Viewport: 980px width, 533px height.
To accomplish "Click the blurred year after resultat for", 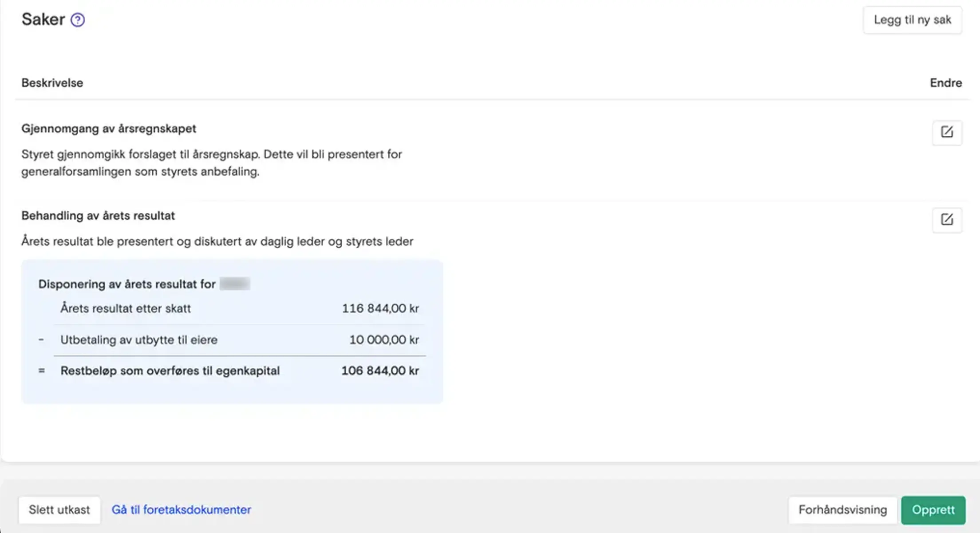I will pyautogui.click(x=235, y=284).
